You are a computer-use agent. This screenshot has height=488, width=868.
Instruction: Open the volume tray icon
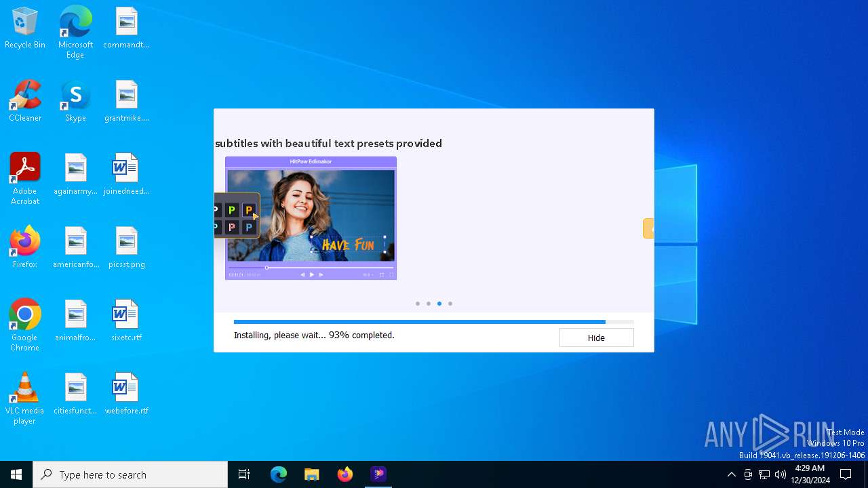(x=781, y=474)
